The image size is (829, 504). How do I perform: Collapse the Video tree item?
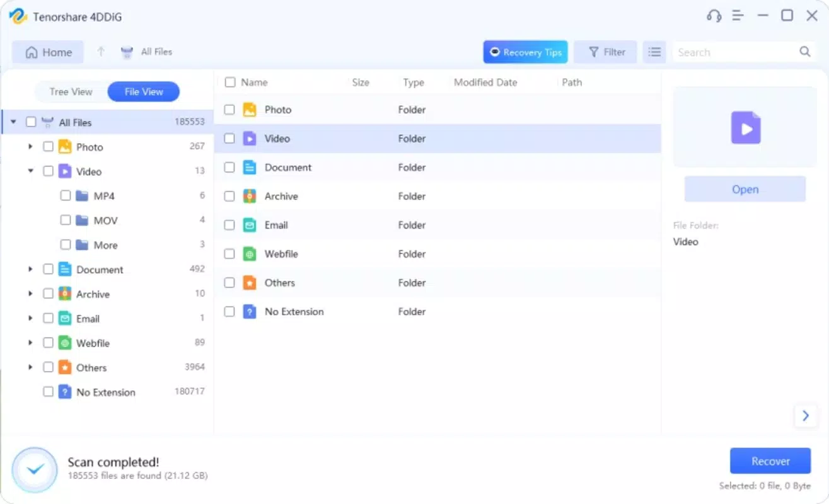point(30,171)
